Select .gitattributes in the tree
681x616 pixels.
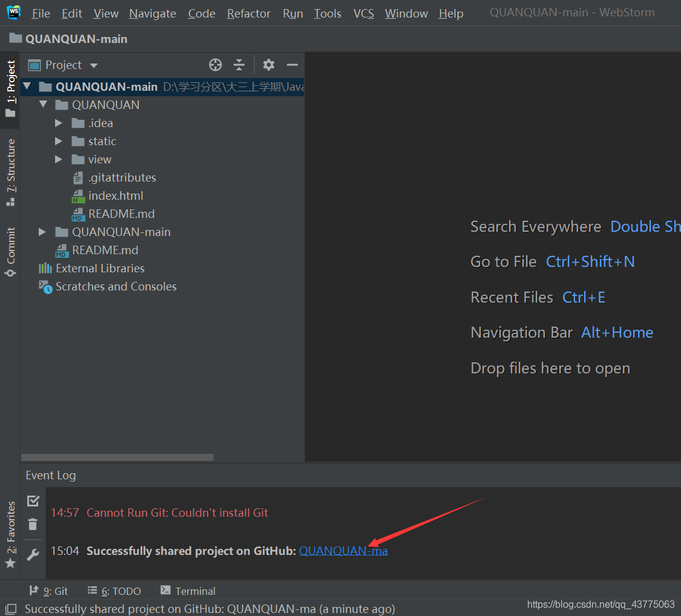122,177
